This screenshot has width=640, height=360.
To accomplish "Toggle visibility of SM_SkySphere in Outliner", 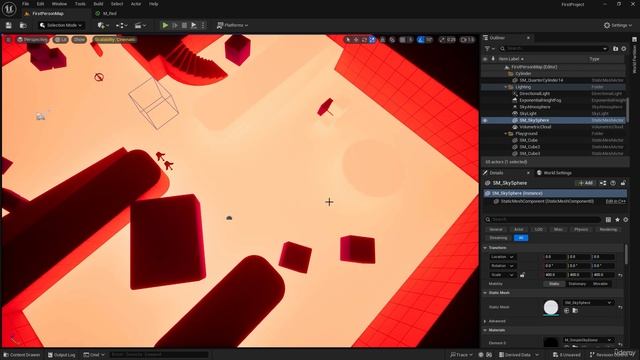I will (x=485, y=120).
